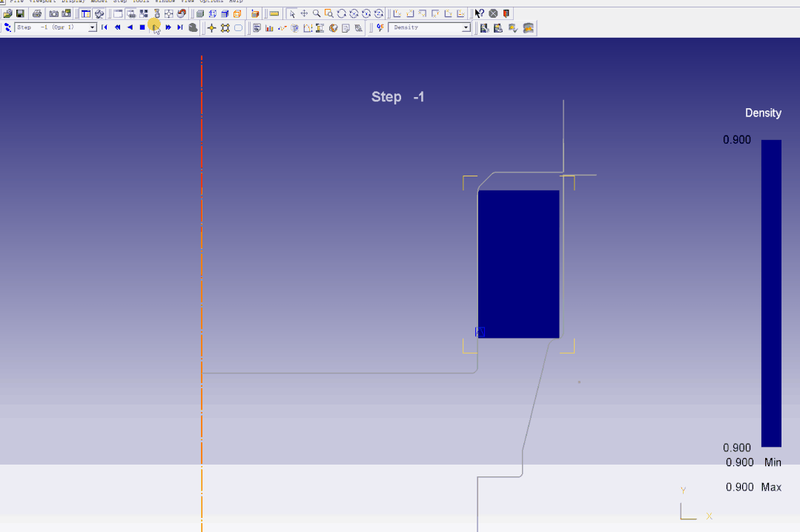Open a database file with the folder icon

7,14
